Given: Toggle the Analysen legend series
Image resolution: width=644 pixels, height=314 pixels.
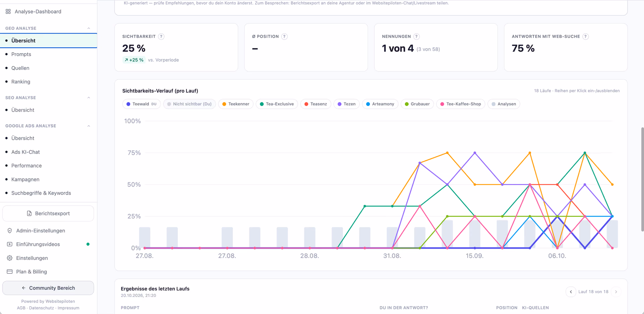Looking at the screenshot, I should (504, 104).
